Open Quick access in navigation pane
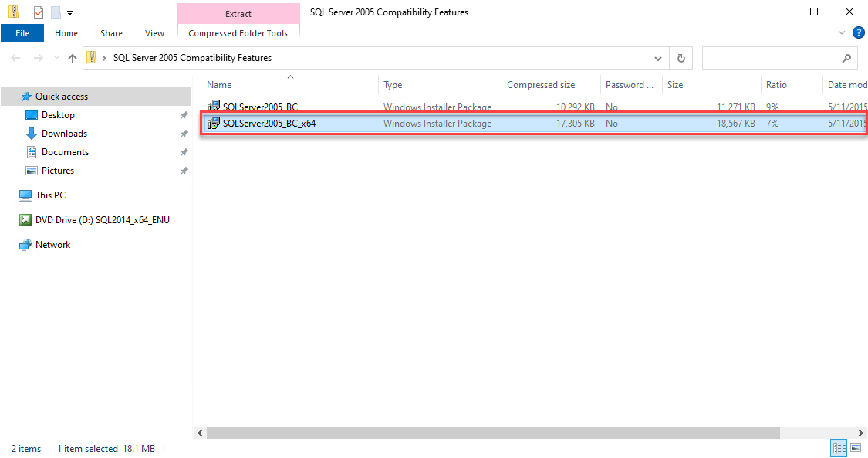The height and width of the screenshot is (458, 868). click(x=62, y=97)
